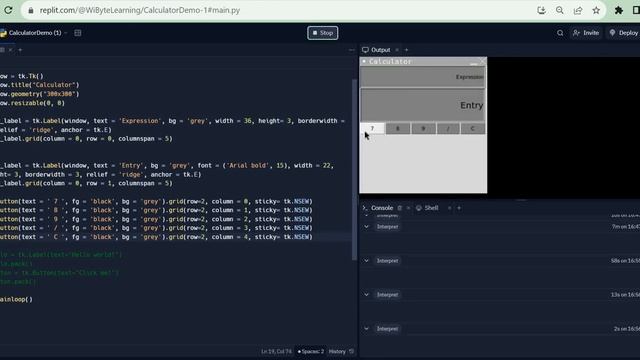Click the divide button in Calculator
The image size is (640, 360).
[x=448, y=129]
